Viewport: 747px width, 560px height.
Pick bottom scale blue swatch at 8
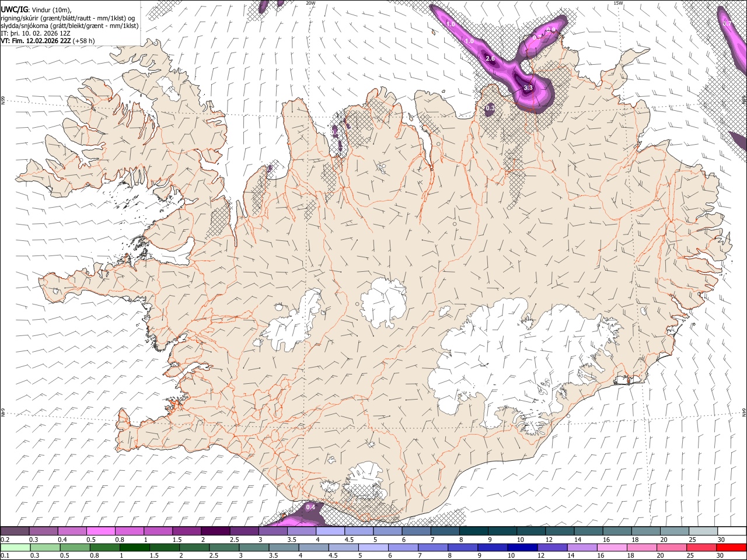[463, 547]
